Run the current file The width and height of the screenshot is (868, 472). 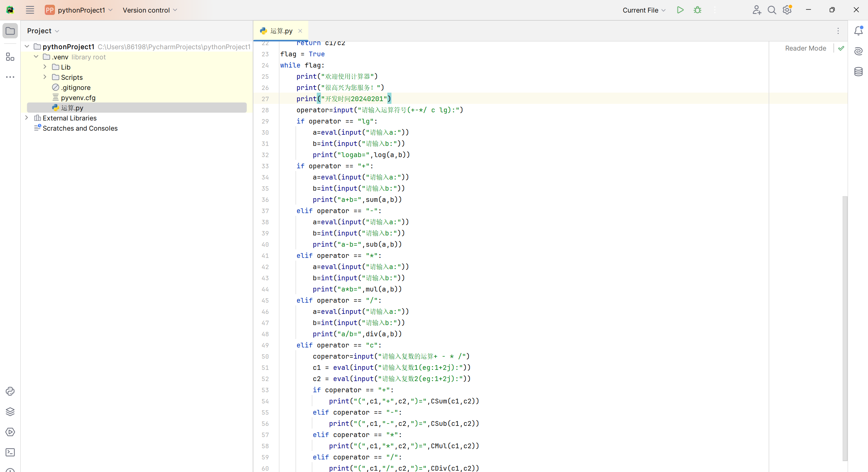click(x=680, y=10)
